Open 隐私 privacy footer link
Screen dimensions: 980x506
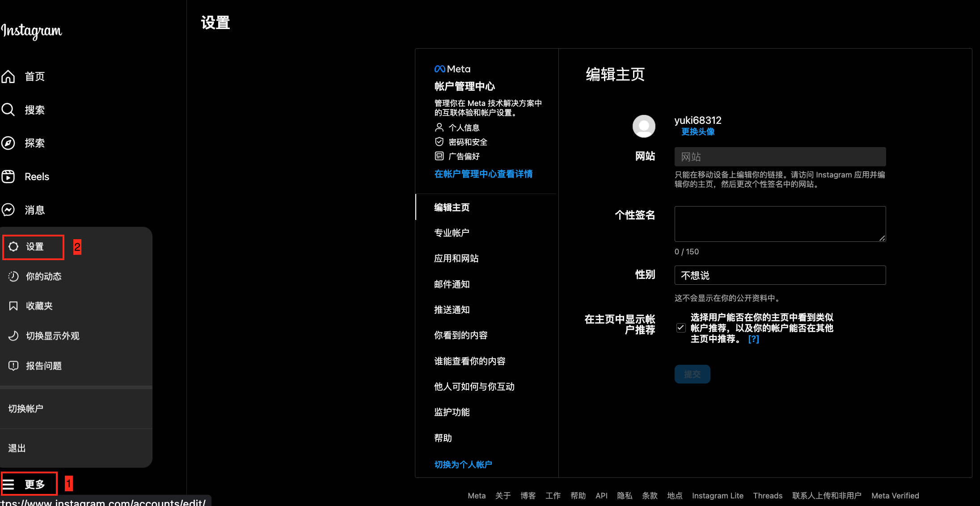625,495
